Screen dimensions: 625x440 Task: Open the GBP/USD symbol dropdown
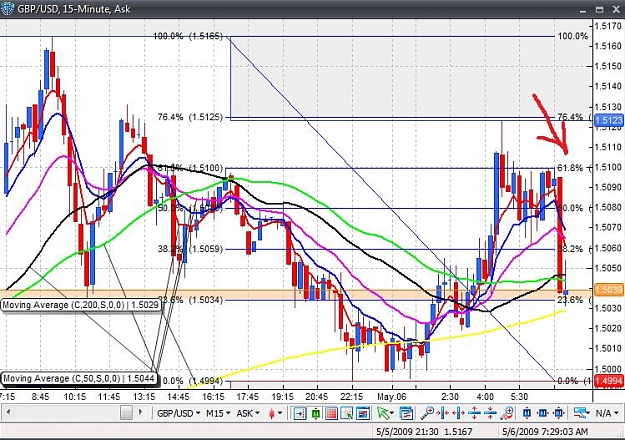178,413
